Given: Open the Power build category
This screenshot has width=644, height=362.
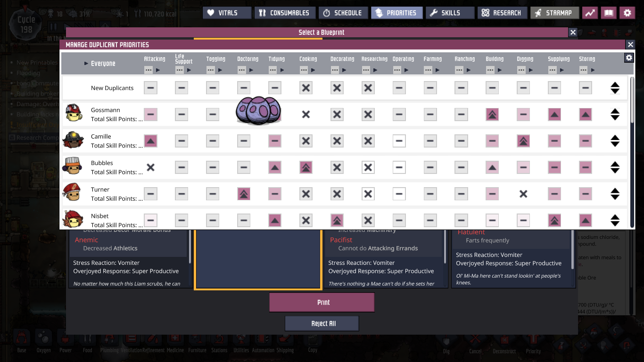Looking at the screenshot, I should (66, 341).
